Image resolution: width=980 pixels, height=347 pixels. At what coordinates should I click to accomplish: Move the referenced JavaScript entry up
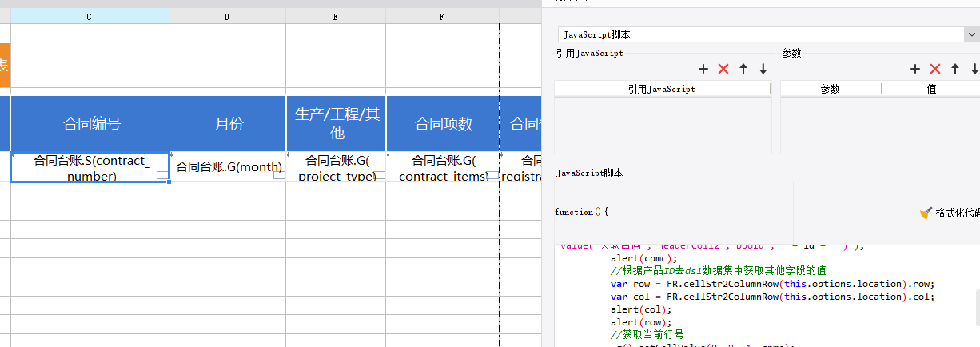(x=743, y=70)
